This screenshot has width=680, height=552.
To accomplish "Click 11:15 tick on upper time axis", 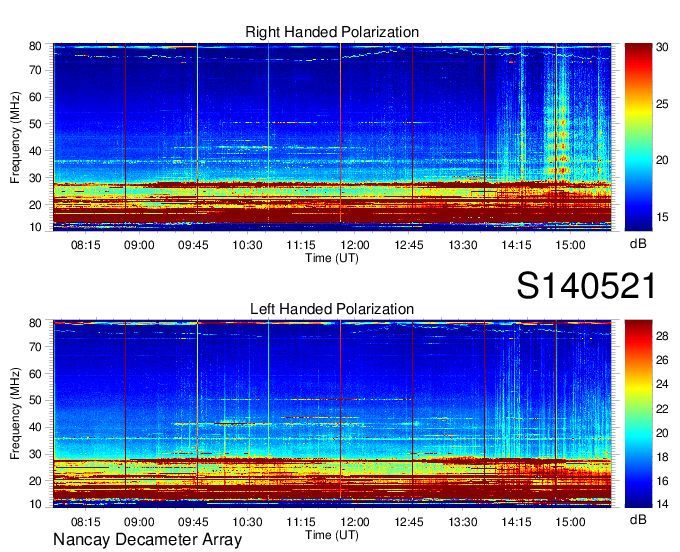I will pyautogui.click(x=301, y=245).
